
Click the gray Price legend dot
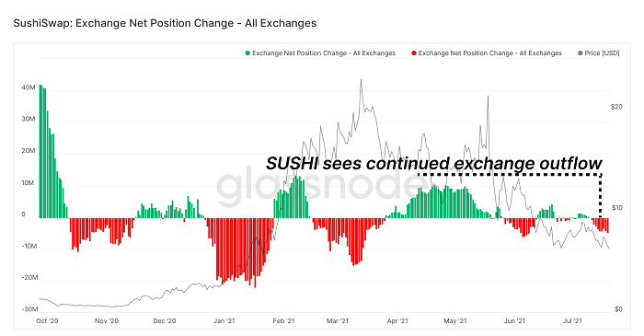pyautogui.click(x=580, y=53)
